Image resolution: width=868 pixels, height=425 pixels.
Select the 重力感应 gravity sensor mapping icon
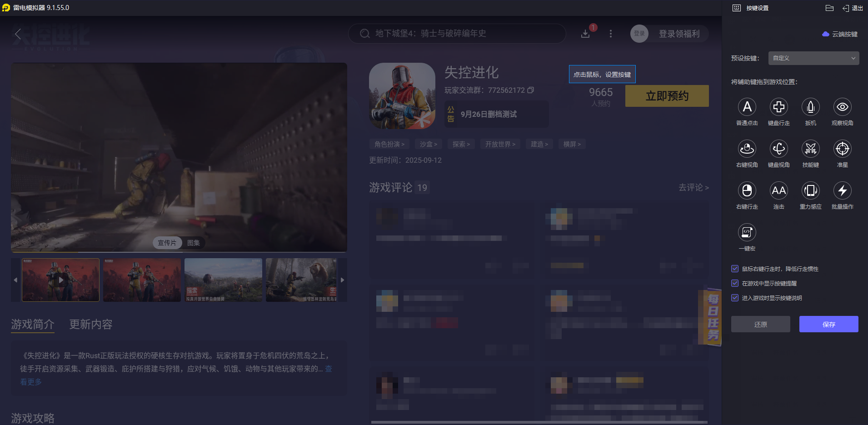click(x=811, y=191)
